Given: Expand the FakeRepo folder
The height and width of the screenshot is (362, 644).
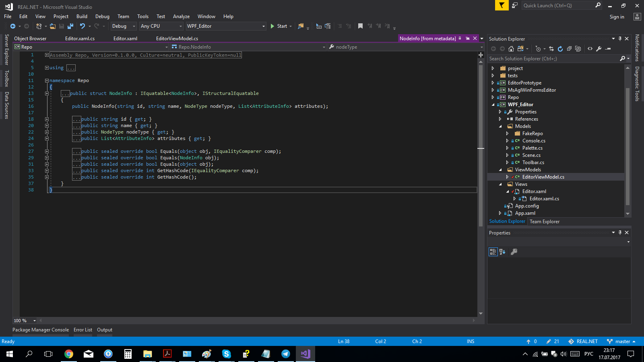Looking at the screenshot, I should [507, 134].
